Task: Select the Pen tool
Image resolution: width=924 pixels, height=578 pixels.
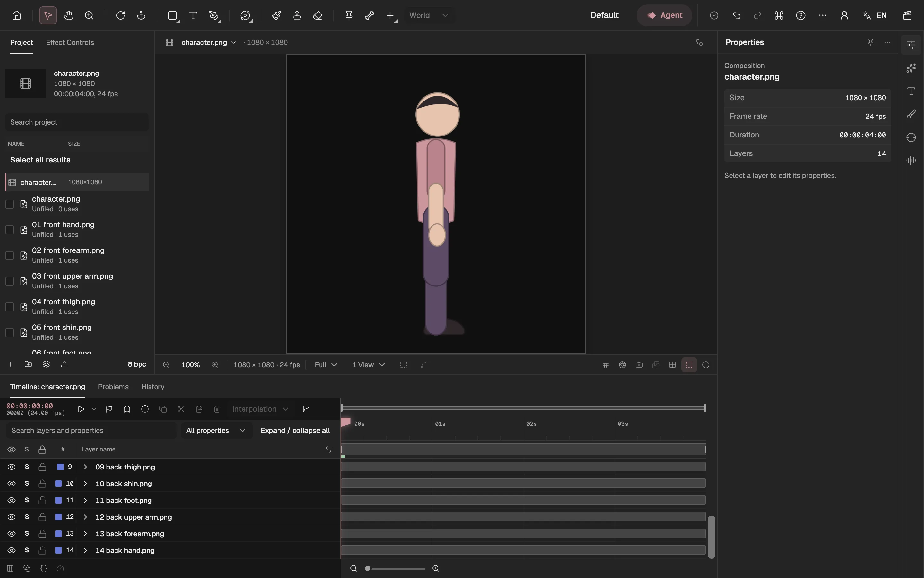Action: (214, 15)
